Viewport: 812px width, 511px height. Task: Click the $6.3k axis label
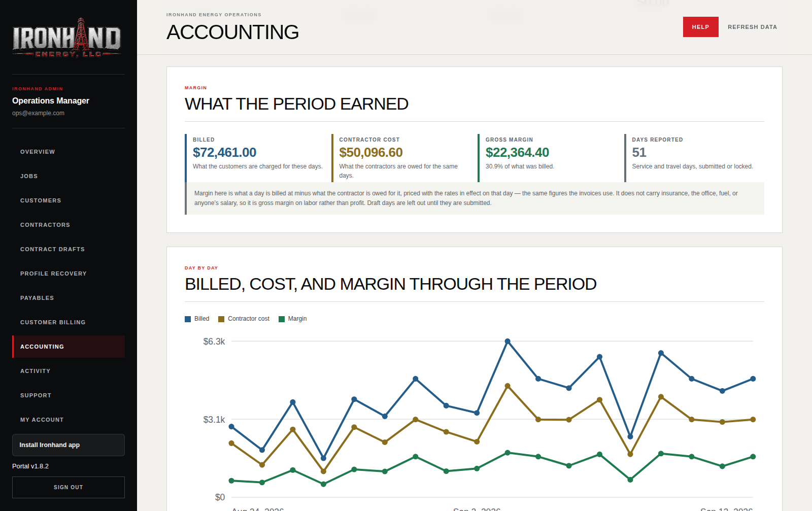[214, 342]
